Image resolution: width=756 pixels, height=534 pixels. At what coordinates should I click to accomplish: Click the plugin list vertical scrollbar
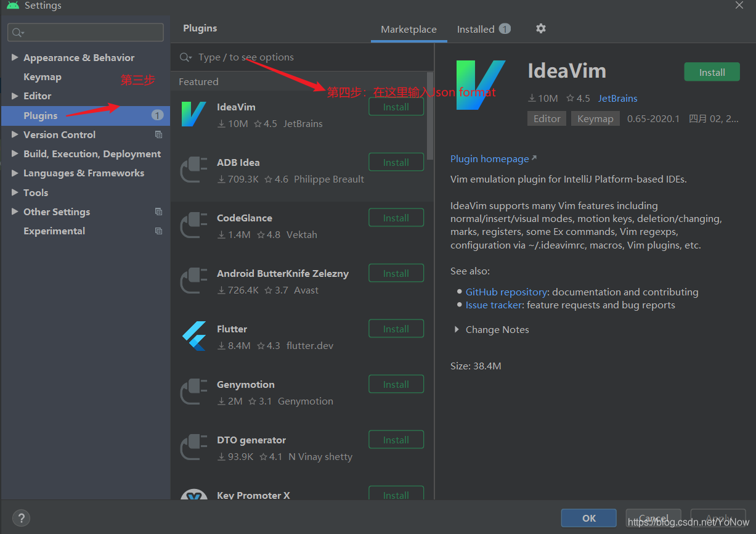pyautogui.click(x=430, y=116)
